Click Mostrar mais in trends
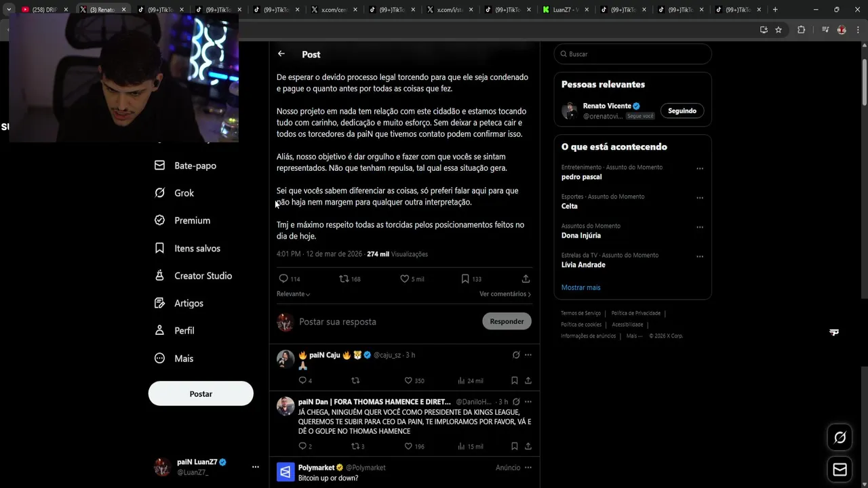 tap(580, 287)
